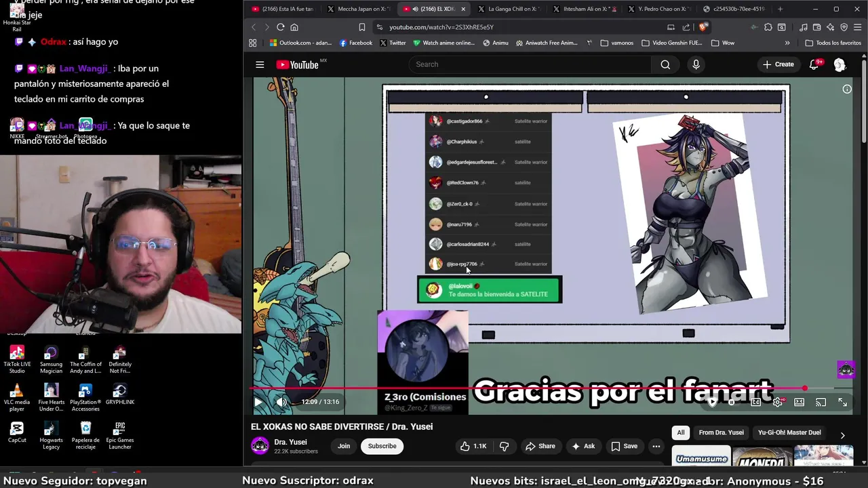This screenshot has height=488, width=868.
Task: Close the active EL XOKAS tab
Action: pos(463,9)
